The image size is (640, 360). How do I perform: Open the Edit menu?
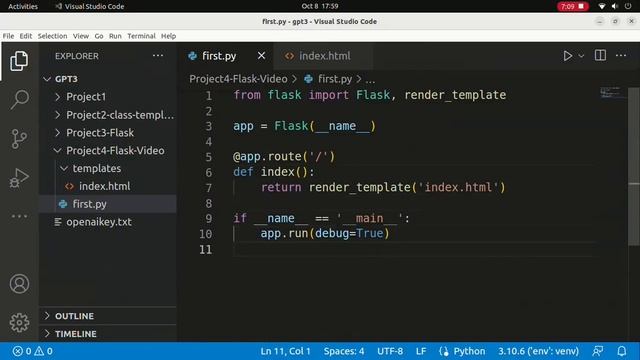click(x=26, y=36)
